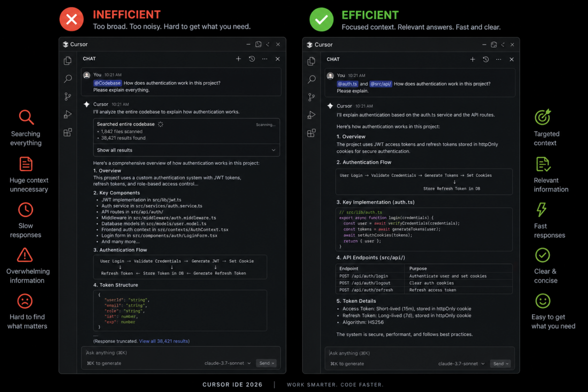This screenshot has height=392, width=588.
Task: Open chat history clock icon, Inefficient window
Action: (252, 59)
